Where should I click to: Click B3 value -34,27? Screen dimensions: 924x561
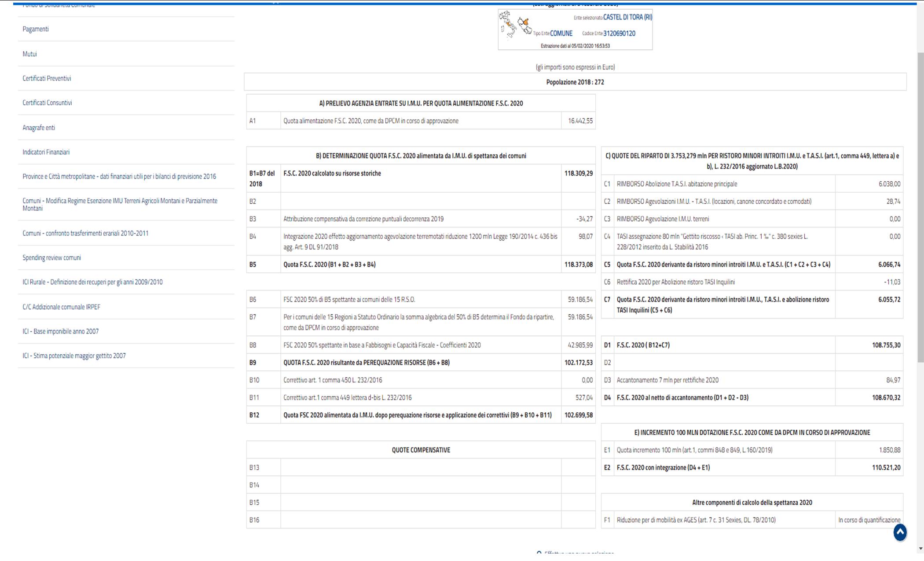point(584,219)
